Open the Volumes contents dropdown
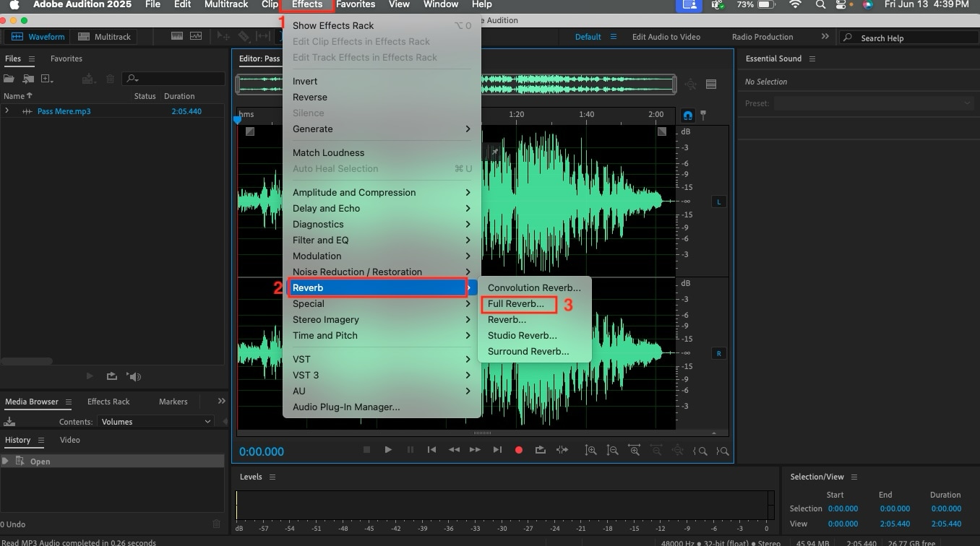 pos(155,422)
